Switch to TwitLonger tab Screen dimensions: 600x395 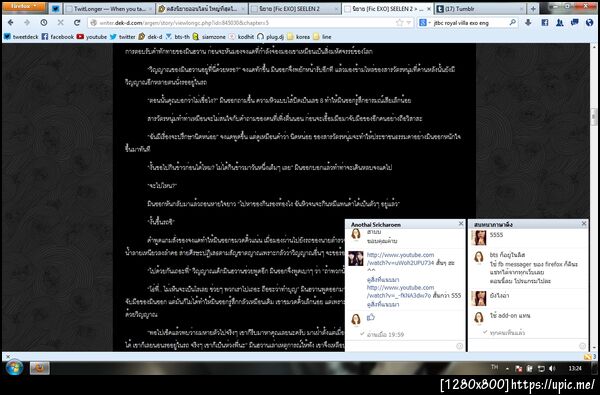(109, 9)
